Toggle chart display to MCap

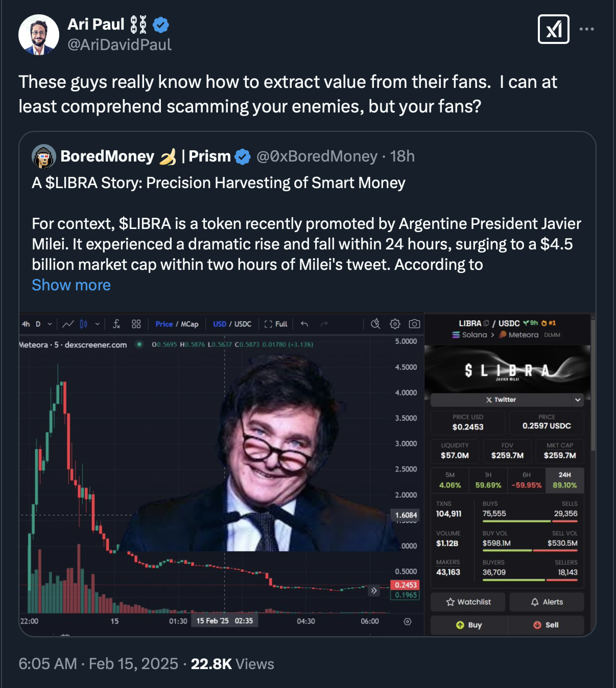[x=190, y=324]
